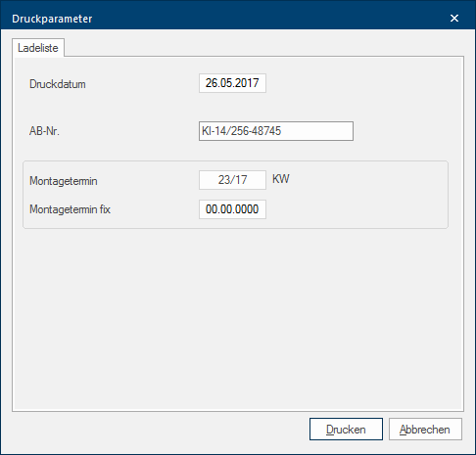Click the Druckparameter title bar text
Image resolution: width=476 pixels, height=455 pixels.
click(52, 19)
